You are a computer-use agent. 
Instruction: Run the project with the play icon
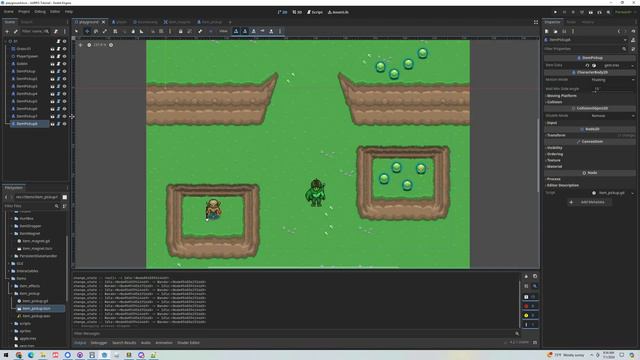pyautogui.click(x=555, y=12)
